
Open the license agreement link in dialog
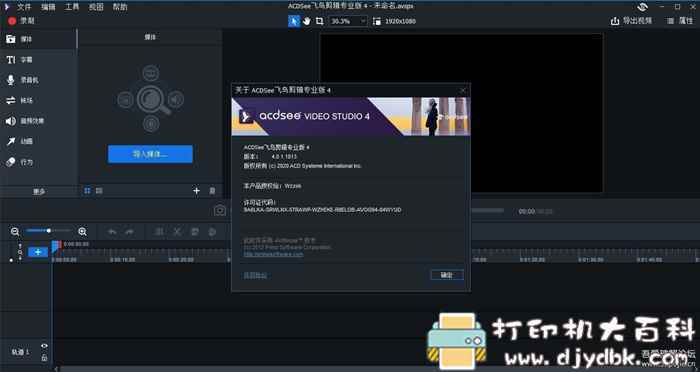(x=255, y=275)
